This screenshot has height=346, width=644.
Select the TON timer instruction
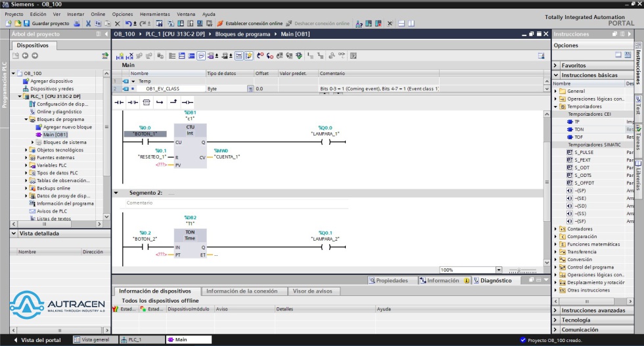[578, 130]
